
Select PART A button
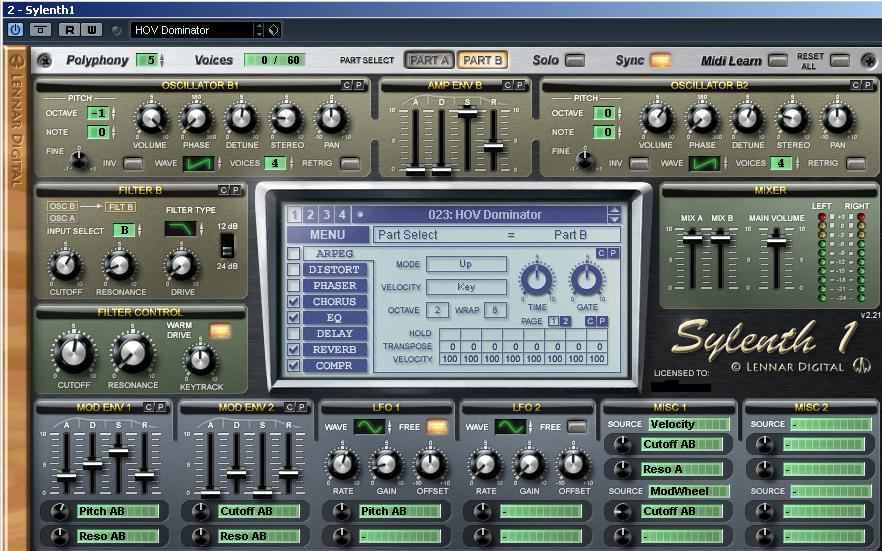(x=429, y=60)
